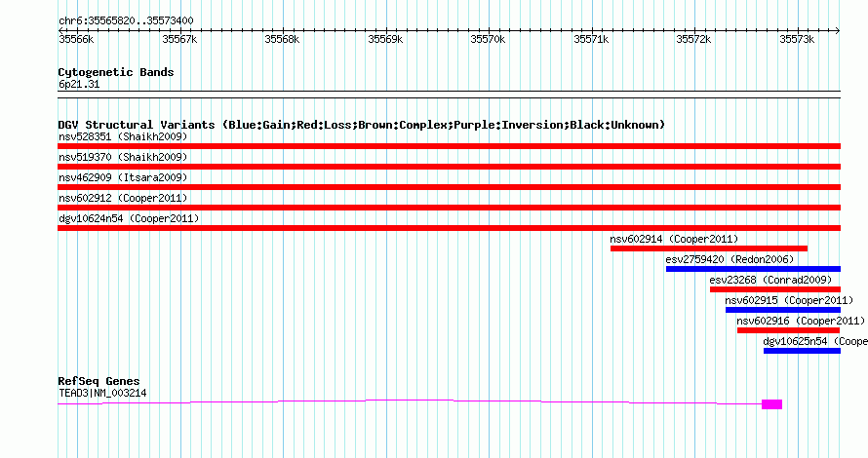Click the 35571k ruler tick label
This screenshot has width=868, height=458.
[591, 39]
